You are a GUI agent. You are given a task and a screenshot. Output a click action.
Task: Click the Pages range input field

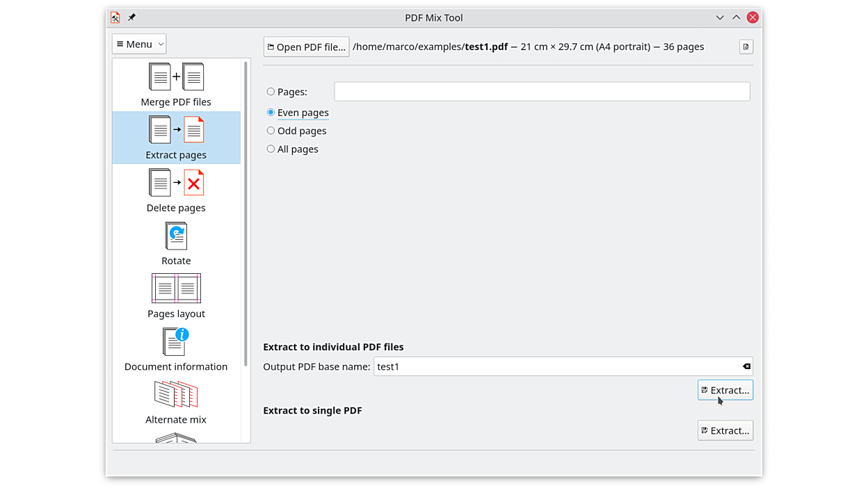click(542, 92)
